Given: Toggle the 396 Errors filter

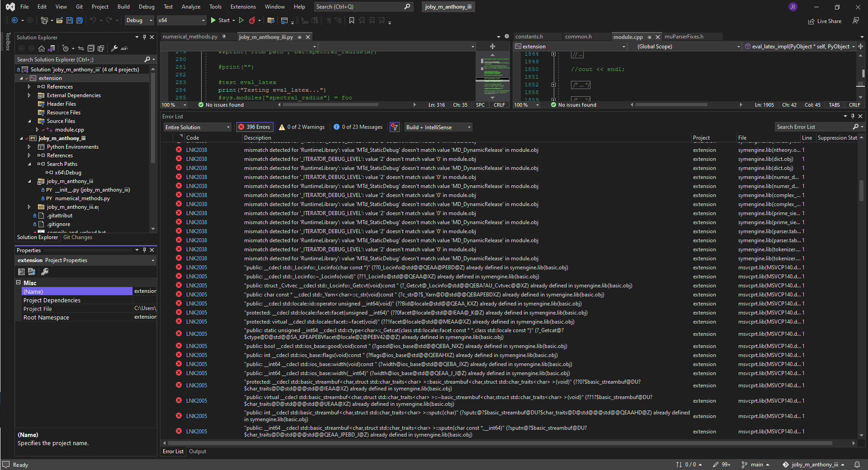Looking at the screenshot, I should [x=254, y=127].
